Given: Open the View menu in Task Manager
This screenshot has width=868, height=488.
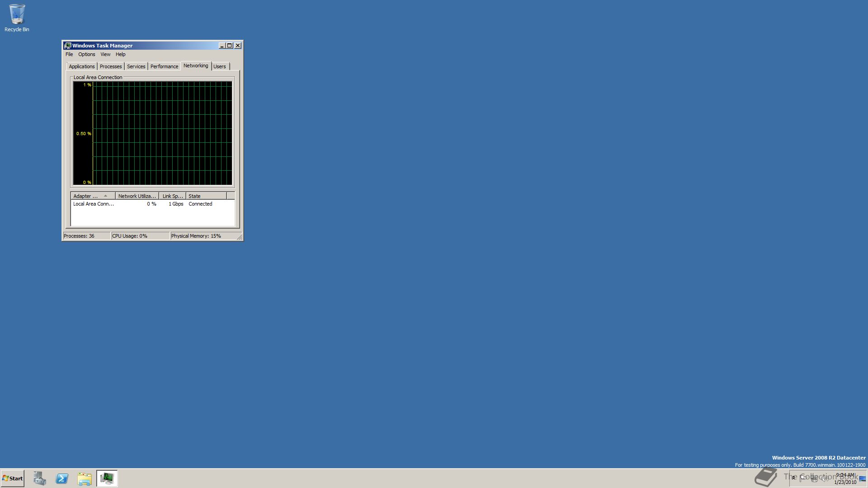Looking at the screenshot, I should click(x=105, y=54).
